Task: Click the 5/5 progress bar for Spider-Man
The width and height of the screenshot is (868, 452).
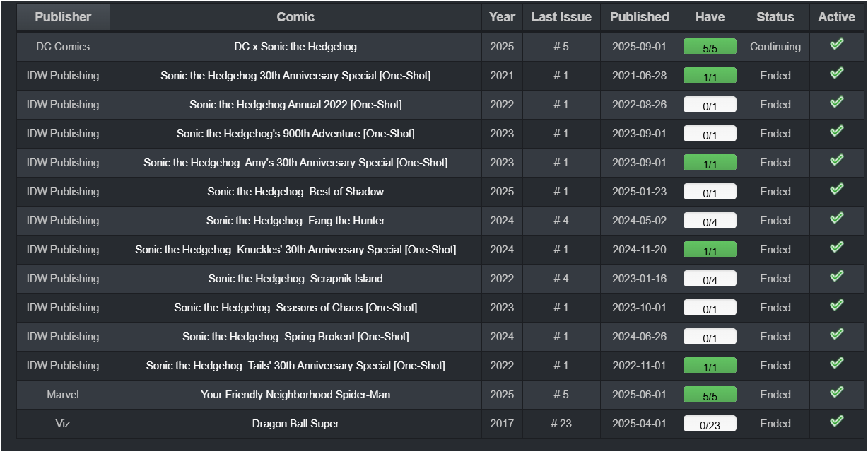Action: pos(710,395)
